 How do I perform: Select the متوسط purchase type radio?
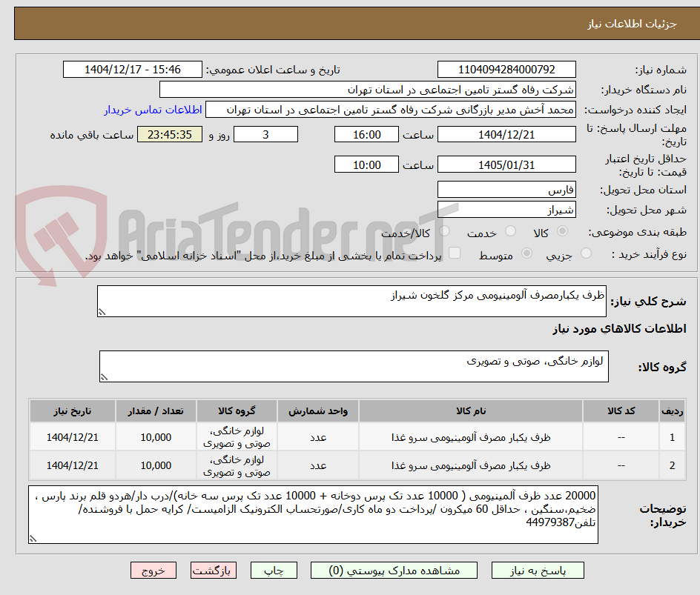[x=526, y=253]
